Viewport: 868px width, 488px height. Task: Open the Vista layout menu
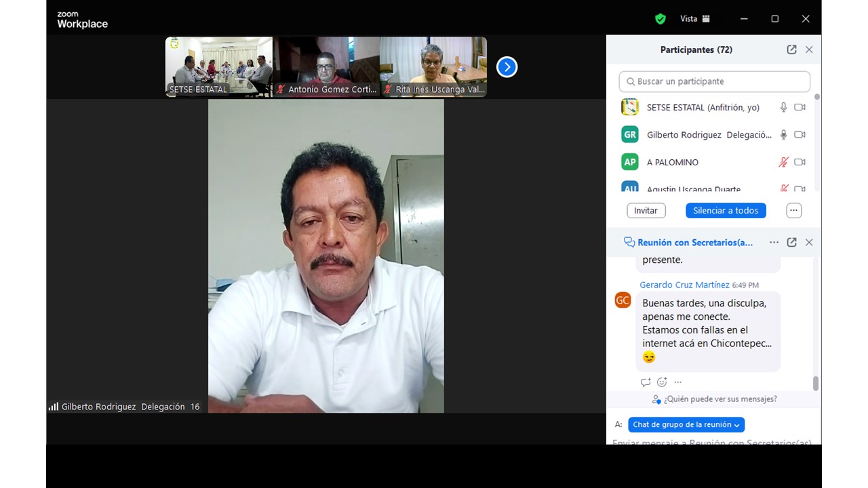(x=695, y=19)
